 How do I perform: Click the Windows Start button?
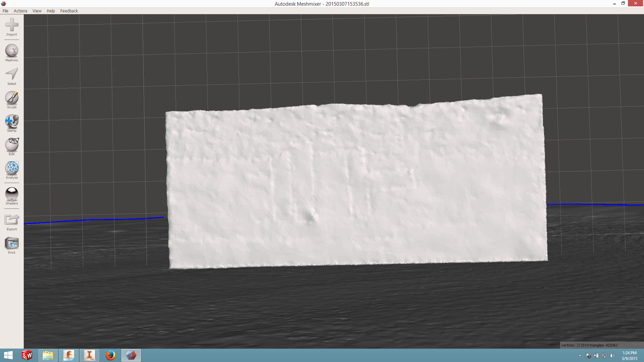tap(8, 355)
